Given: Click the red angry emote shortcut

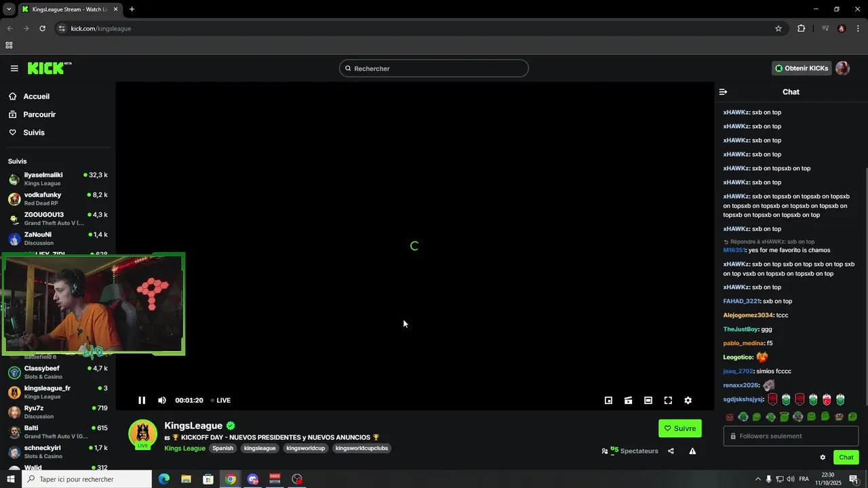Looking at the screenshot, I should (x=730, y=417).
